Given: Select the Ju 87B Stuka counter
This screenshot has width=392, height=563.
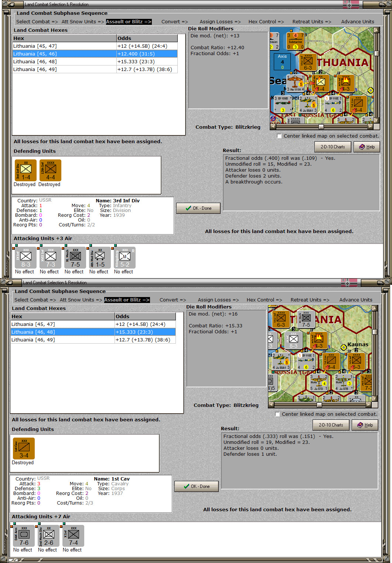Looking at the screenshot, I should [343, 382].
